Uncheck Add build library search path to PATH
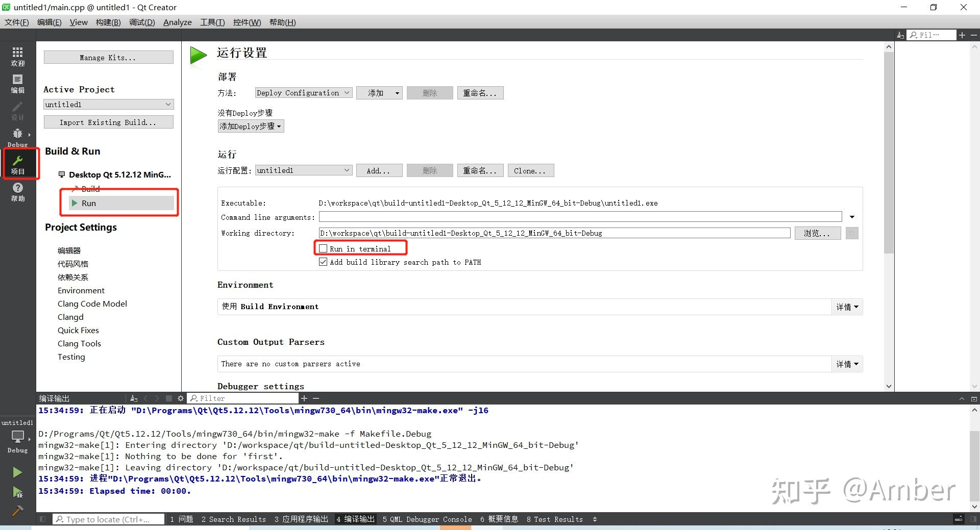Viewport: 980px width, 530px height. coord(323,262)
